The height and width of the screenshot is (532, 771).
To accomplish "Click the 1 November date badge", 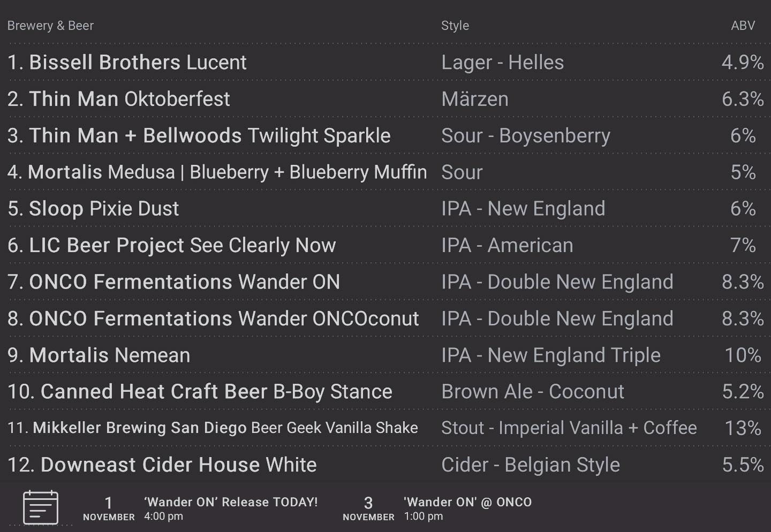I will click(x=109, y=508).
